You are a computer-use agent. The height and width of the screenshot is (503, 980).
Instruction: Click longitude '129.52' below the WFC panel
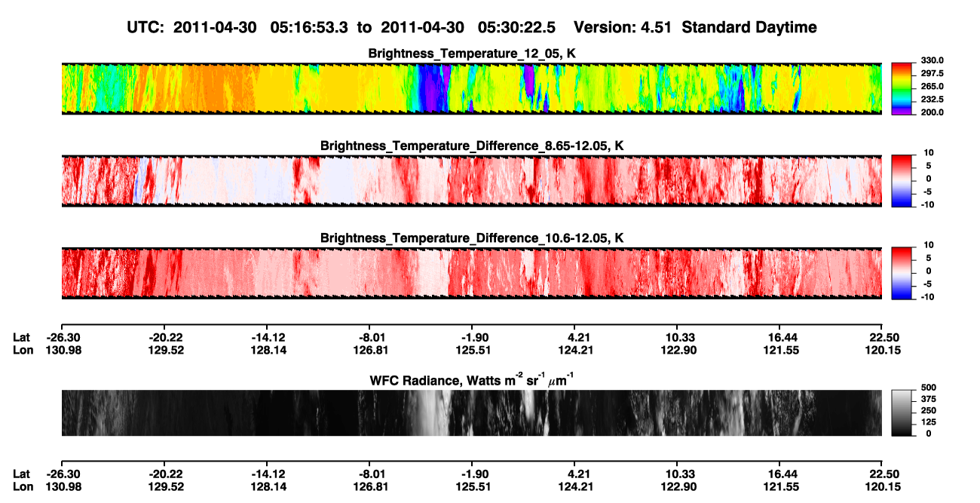(x=166, y=486)
